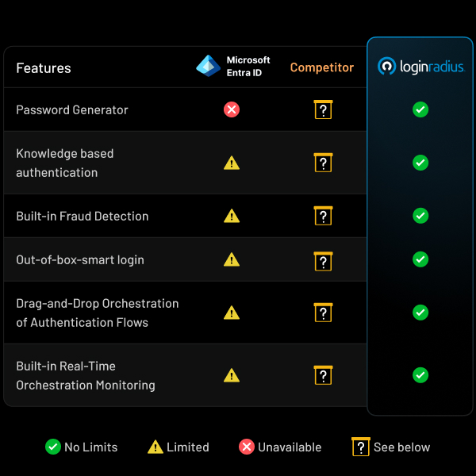Viewport: 476px width, 476px height.
Task: Click the Password Generator feature label
Action: click(x=72, y=110)
